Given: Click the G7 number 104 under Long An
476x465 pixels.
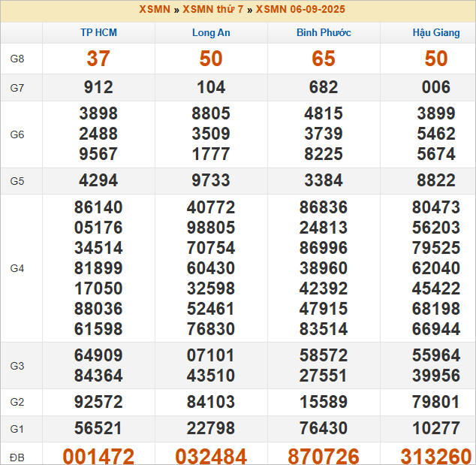Looking at the screenshot, I should [x=211, y=87].
